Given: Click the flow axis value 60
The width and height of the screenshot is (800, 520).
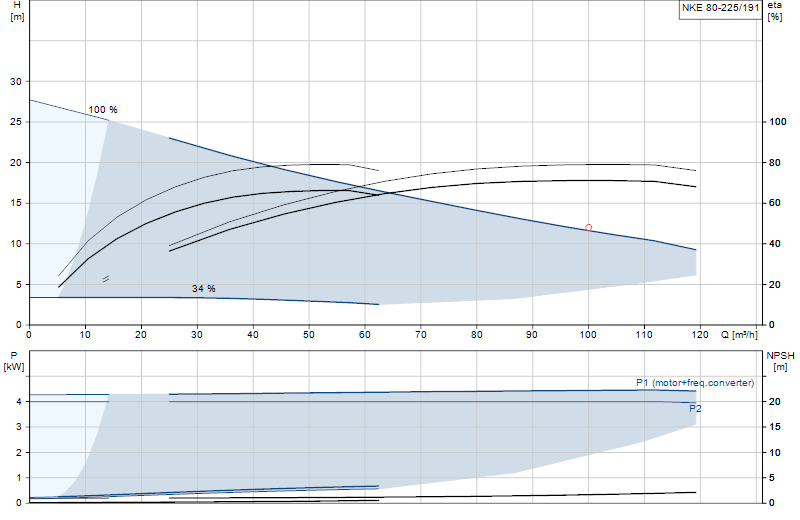Looking at the screenshot, I should pos(364,335).
